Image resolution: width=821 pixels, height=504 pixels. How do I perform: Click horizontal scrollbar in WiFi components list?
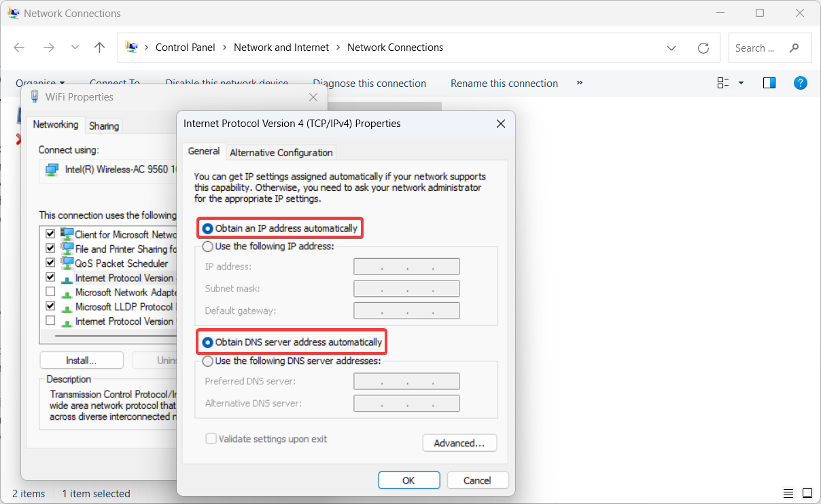116,335
